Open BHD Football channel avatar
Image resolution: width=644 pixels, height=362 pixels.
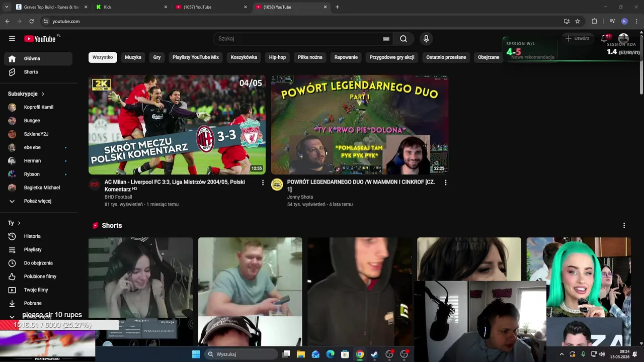point(95,185)
